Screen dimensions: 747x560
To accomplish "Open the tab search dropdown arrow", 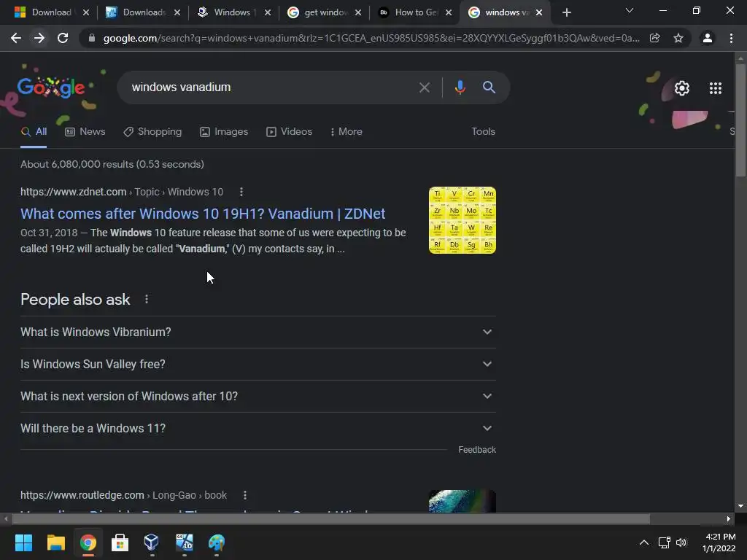I will point(630,10).
